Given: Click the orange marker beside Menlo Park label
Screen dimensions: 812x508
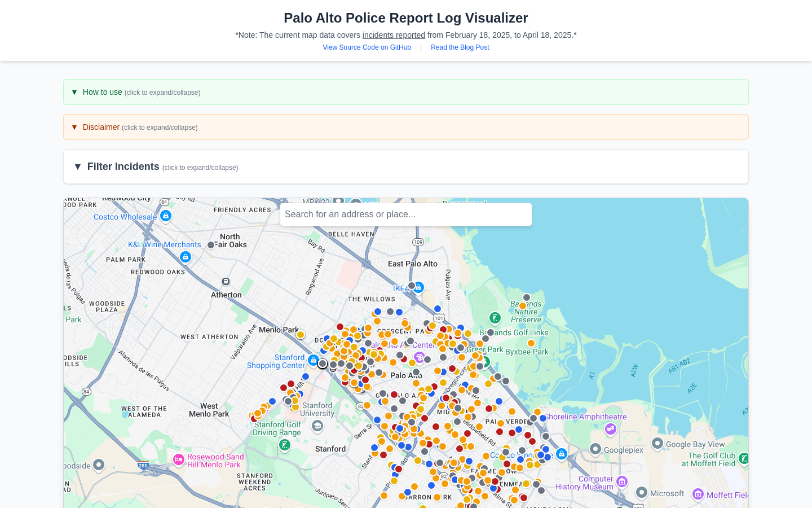Looking at the screenshot, I should tap(301, 335).
